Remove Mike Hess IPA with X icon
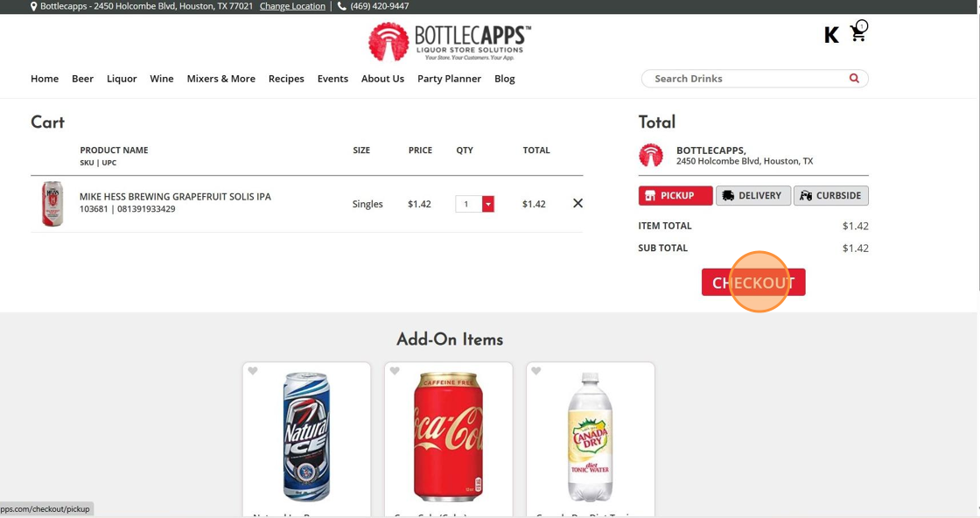Screen dimensions: 980x518 coord(577,203)
